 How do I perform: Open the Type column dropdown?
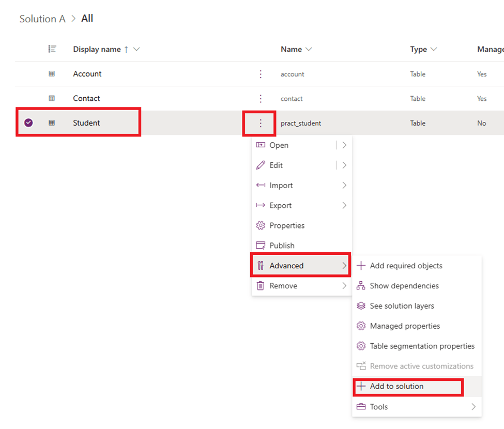[434, 49]
